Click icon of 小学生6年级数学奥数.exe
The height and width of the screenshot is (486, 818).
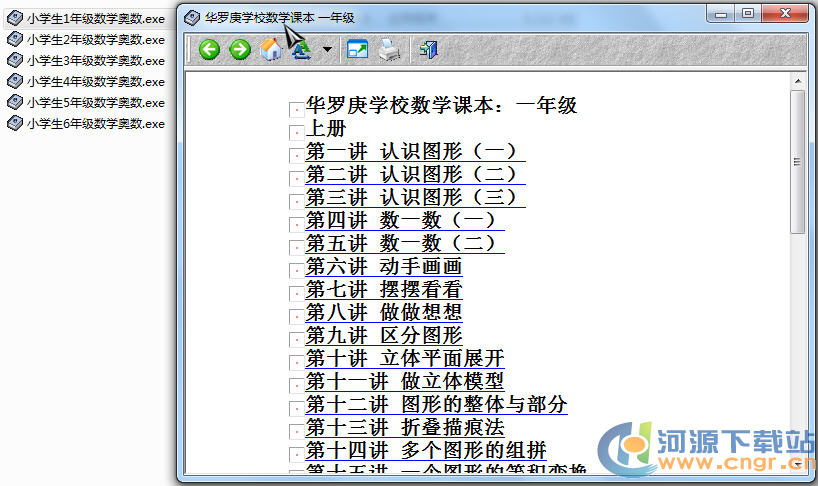pyautogui.click(x=15, y=123)
